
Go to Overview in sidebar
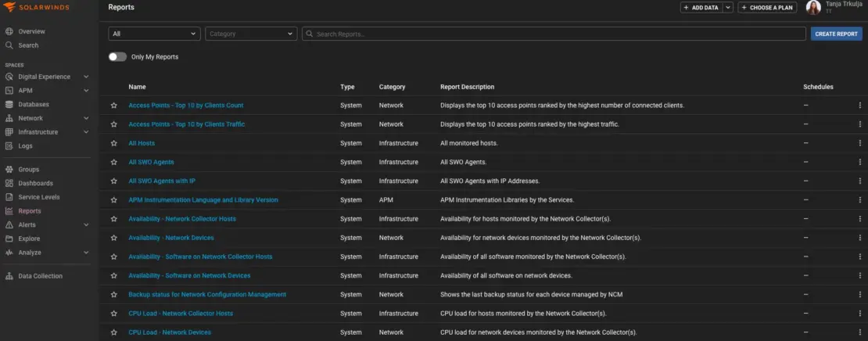click(31, 31)
